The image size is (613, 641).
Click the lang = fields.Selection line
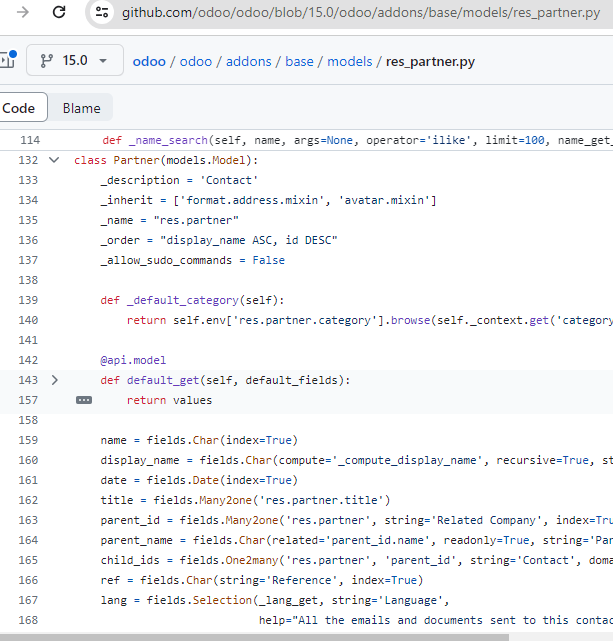pyautogui.click(x=275, y=600)
